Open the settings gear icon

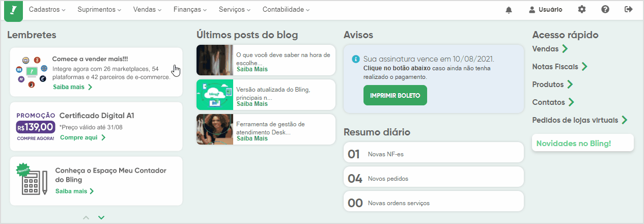582,10
